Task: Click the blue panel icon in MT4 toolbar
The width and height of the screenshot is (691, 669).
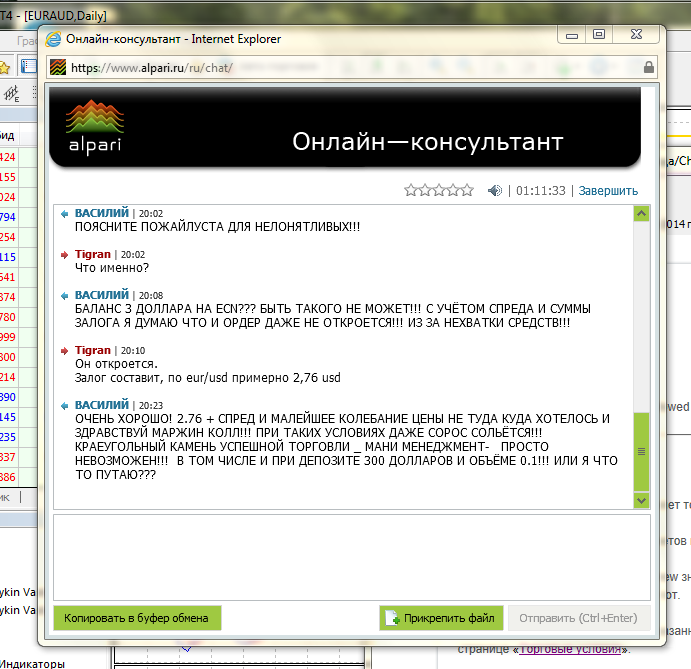Action: (29, 66)
